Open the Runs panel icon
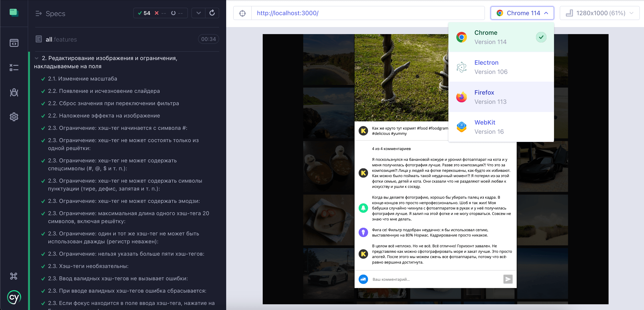This screenshot has height=310, width=644. click(14, 68)
